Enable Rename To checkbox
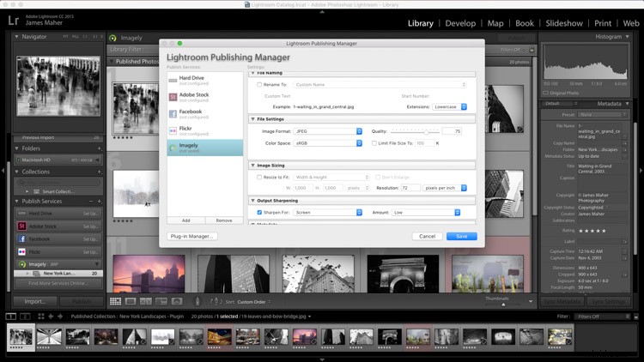This screenshot has height=362, width=644. [x=259, y=85]
